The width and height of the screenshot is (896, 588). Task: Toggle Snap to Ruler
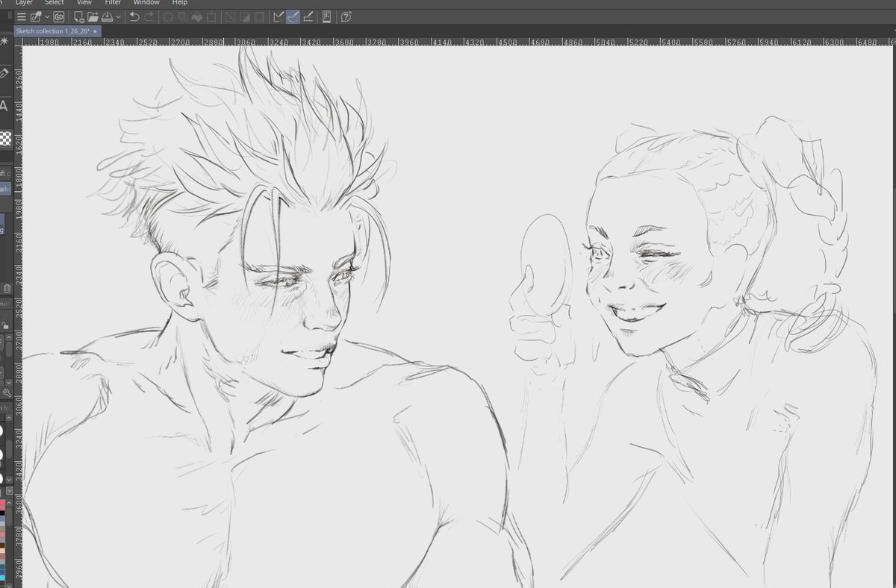pyautogui.click(x=279, y=16)
